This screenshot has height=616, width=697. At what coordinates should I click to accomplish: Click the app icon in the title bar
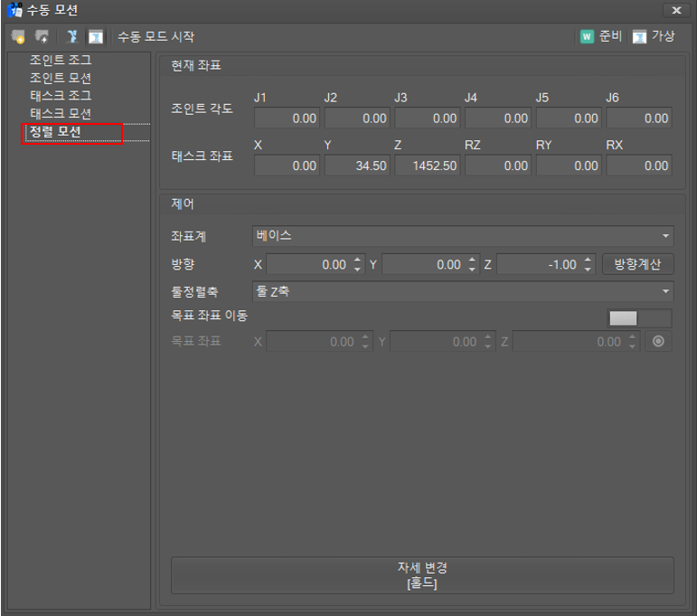coord(14,11)
